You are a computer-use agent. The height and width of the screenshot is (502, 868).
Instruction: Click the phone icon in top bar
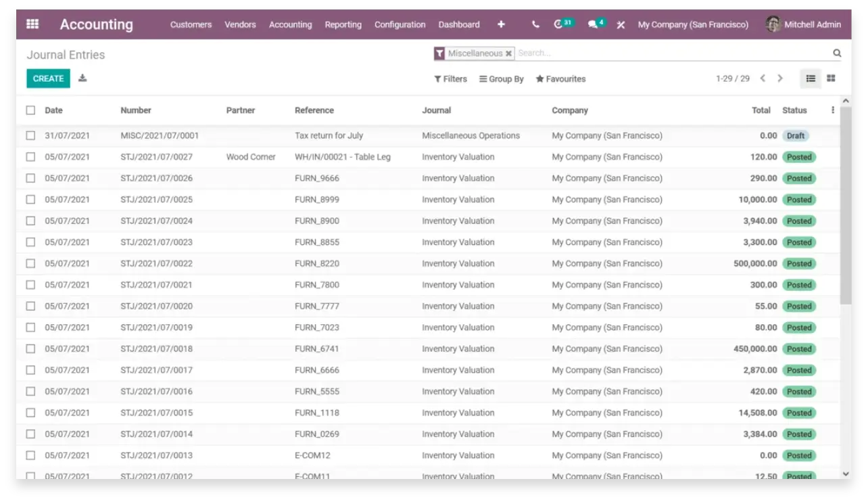click(535, 24)
